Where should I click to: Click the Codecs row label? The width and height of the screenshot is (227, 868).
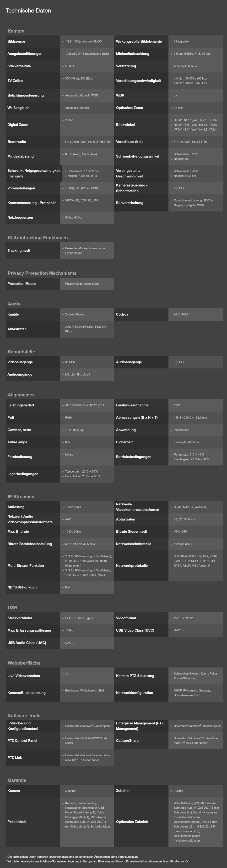click(x=122, y=314)
